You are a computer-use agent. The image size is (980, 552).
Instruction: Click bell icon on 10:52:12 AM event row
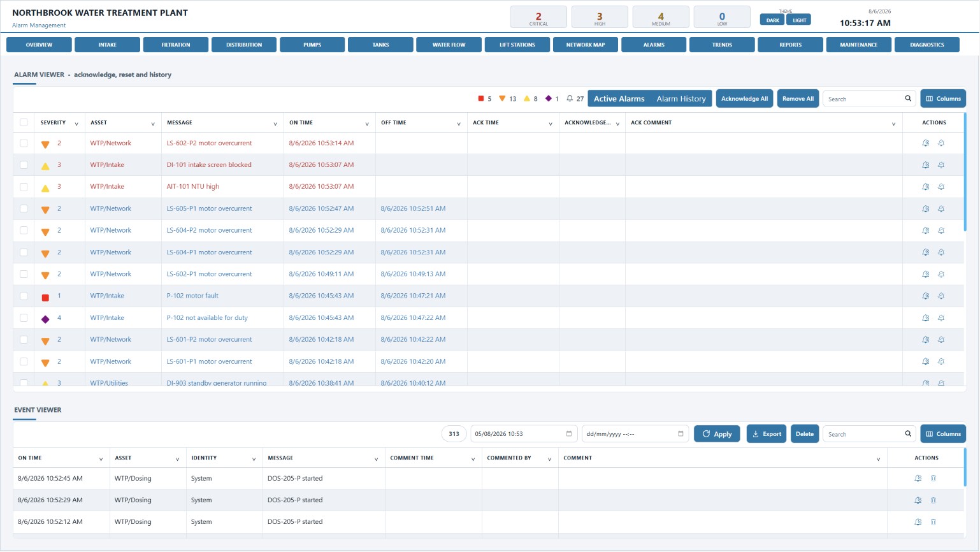918,521
